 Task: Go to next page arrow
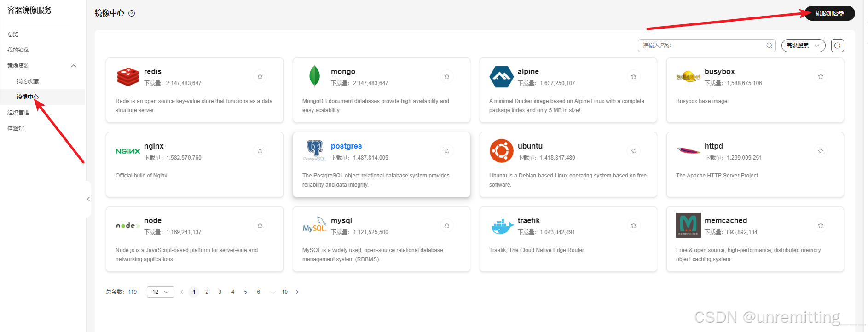click(297, 292)
